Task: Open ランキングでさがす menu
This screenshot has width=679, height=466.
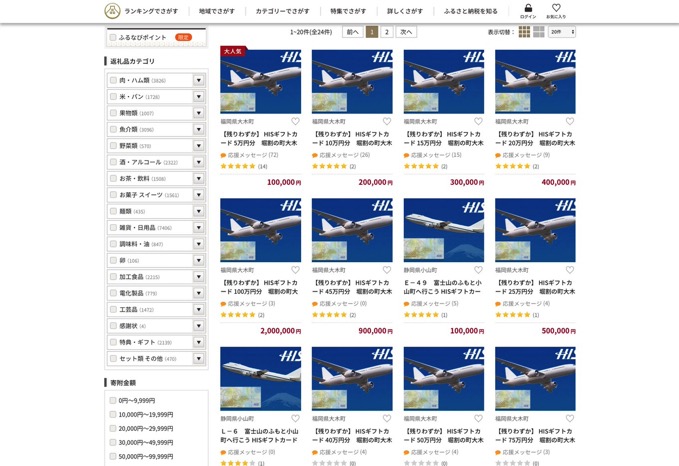Action: [151, 11]
